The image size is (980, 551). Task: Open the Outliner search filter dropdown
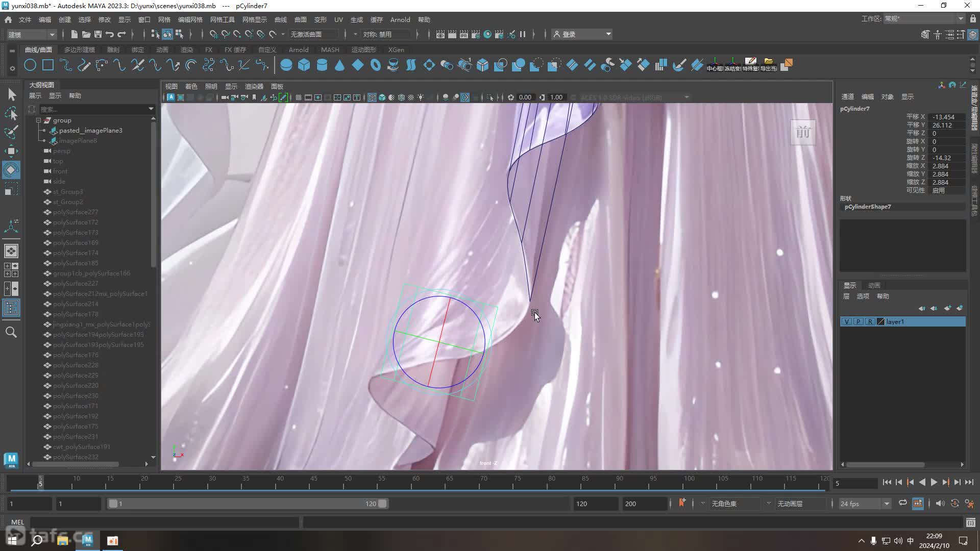pyautogui.click(x=151, y=109)
